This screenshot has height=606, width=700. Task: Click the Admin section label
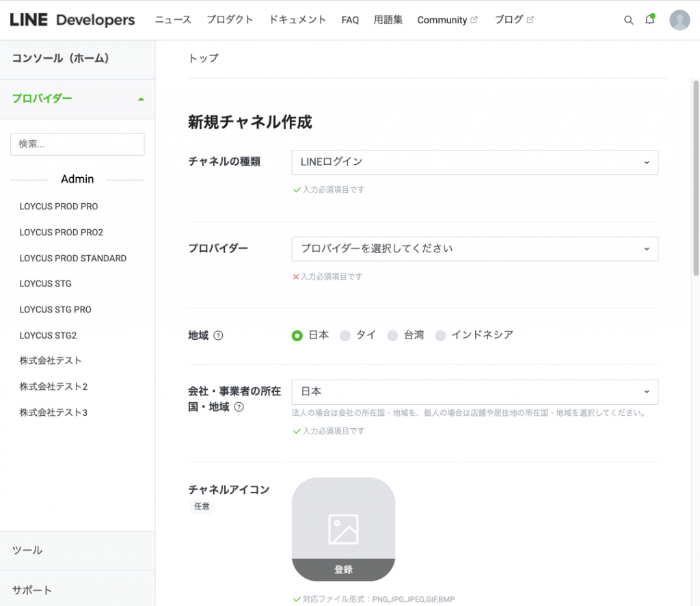[x=77, y=179]
